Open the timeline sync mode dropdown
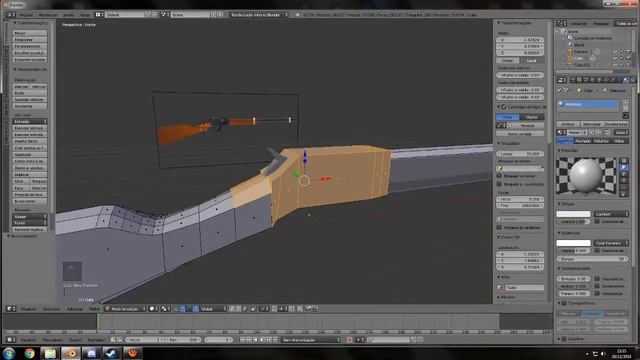640x360 pixels. click(x=311, y=340)
